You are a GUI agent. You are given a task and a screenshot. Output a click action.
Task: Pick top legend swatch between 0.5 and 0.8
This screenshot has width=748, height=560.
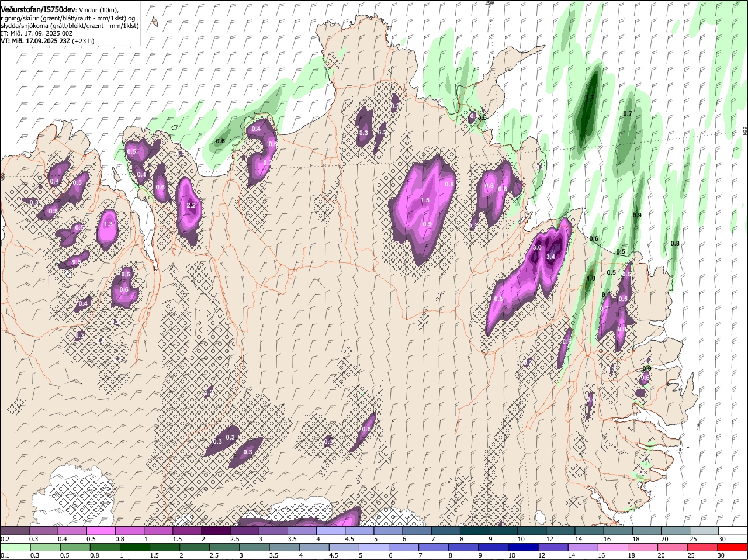[x=101, y=530]
